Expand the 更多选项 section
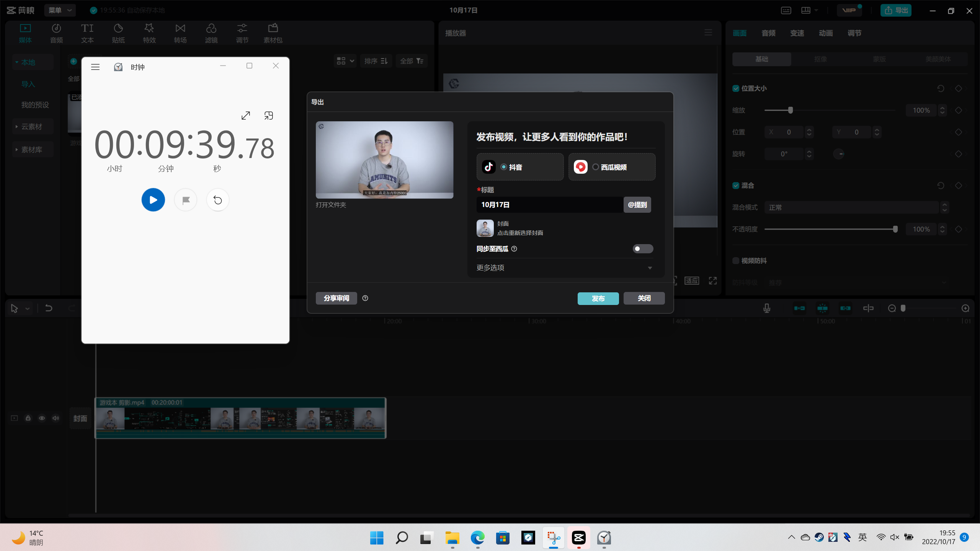This screenshot has width=980, height=551. 650,268
